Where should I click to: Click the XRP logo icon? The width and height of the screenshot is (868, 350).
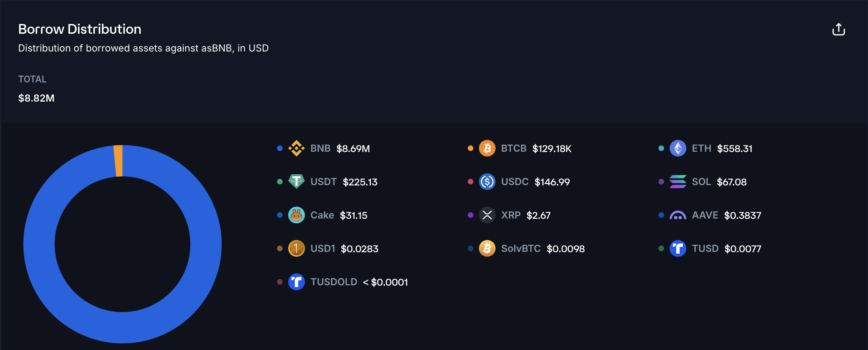[487, 215]
